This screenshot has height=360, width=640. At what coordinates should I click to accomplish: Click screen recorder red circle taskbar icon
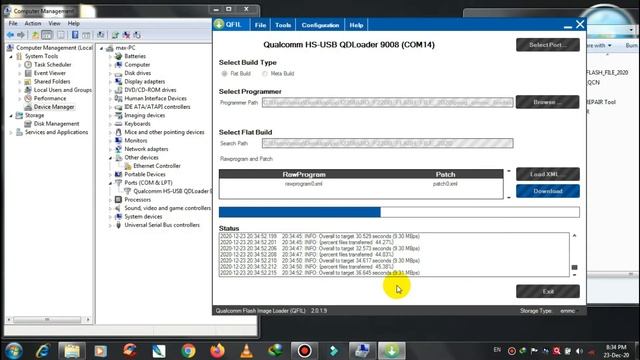coord(304,351)
